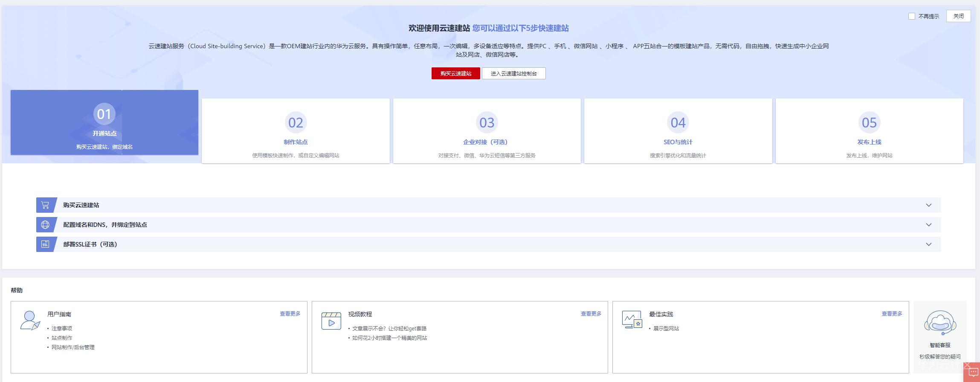Open the 智能客服 robot assistant icon

tap(940, 323)
